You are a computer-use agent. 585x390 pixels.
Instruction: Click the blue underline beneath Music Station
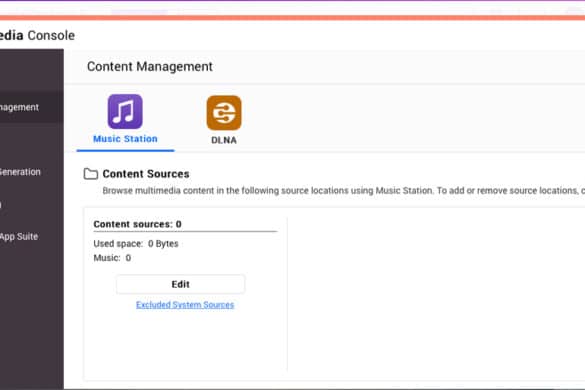125,150
